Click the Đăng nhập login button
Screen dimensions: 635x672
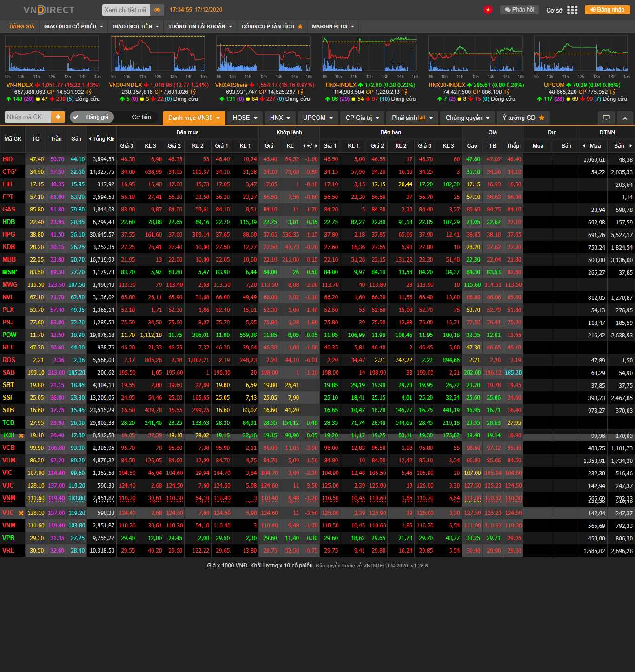pyautogui.click(x=607, y=10)
